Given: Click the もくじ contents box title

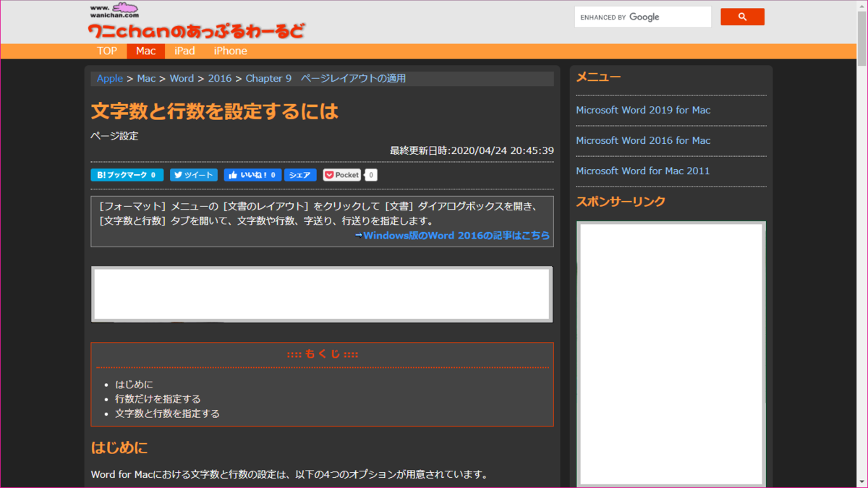Looking at the screenshot, I should [x=322, y=354].
